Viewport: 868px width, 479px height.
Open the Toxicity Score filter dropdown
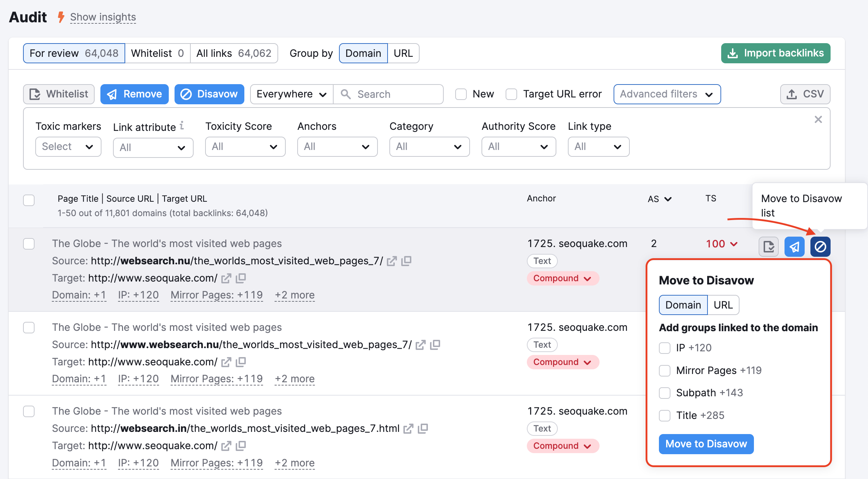(x=245, y=147)
